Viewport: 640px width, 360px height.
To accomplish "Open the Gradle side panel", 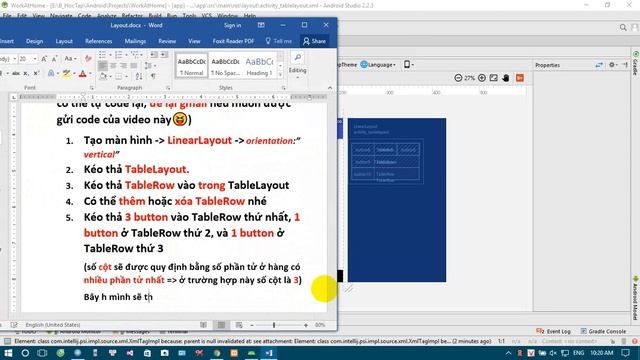I will pyautogui.click(x=636, y=63).
